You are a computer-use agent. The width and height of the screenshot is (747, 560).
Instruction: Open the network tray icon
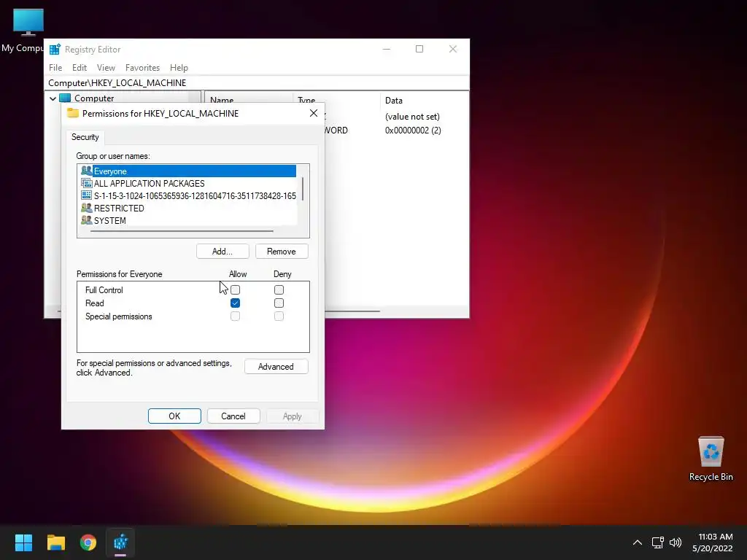tap(658, 542)
